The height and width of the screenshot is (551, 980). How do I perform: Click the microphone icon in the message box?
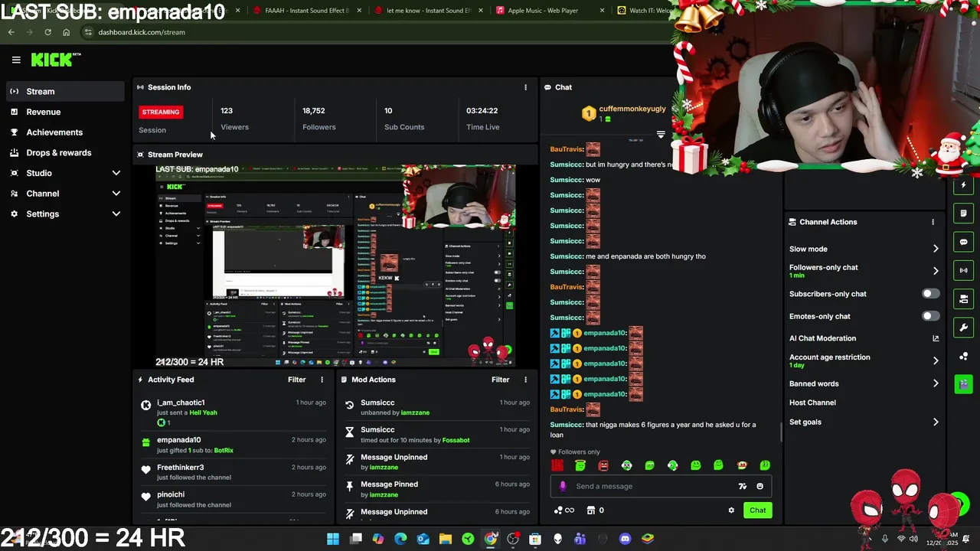tap(563, 486)
